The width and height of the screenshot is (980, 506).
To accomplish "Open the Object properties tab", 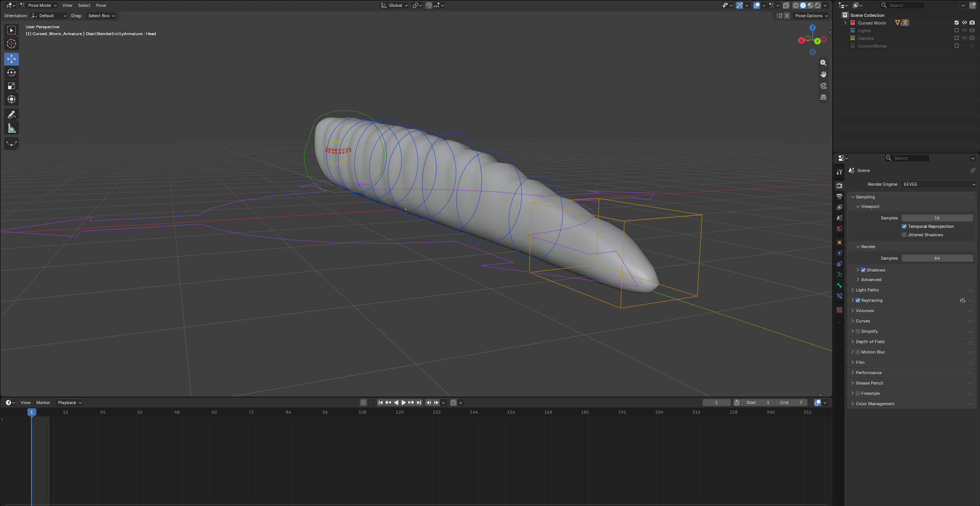I will tap(839, 242).
